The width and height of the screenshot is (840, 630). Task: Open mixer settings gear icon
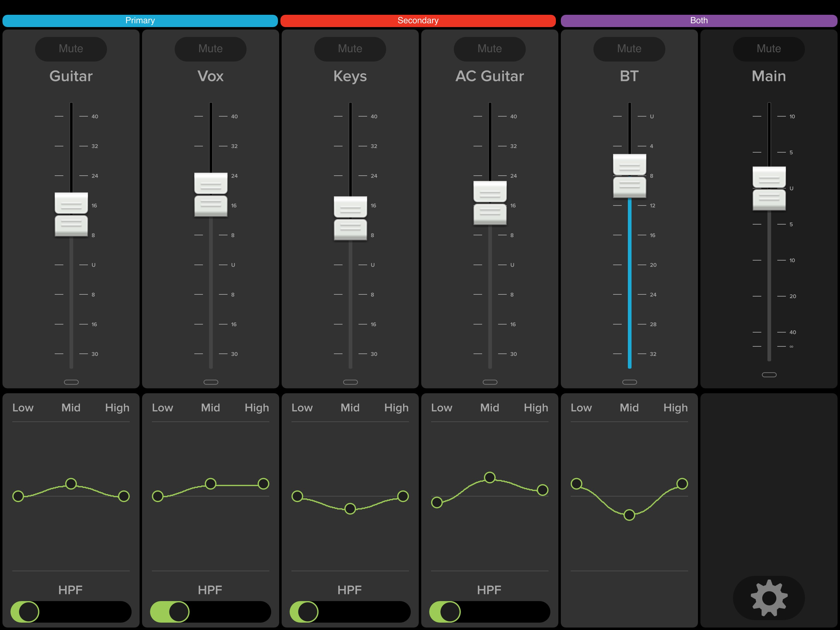(x=769, y=598)
